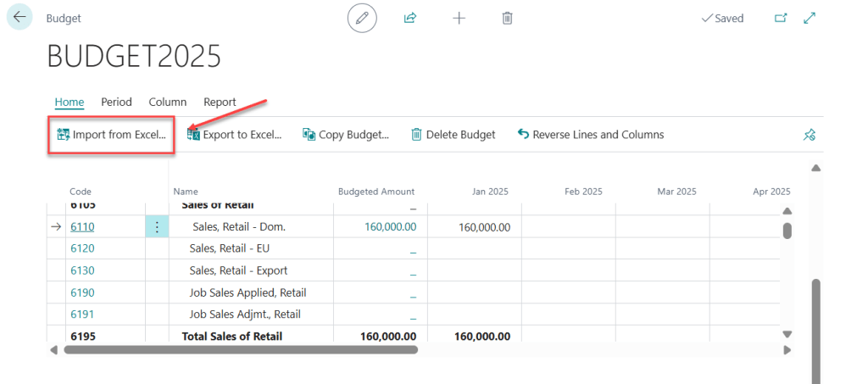This screenshot has width=868, height=384.
Task: Click Jan 2025 cell for 6110
Action: (475, 227)
